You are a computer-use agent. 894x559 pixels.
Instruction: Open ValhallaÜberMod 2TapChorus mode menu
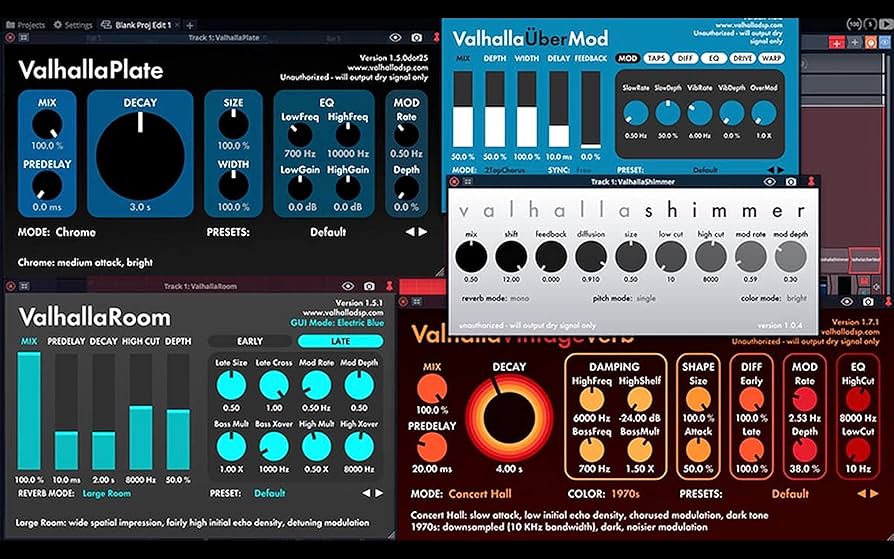[x=505, y=170]
